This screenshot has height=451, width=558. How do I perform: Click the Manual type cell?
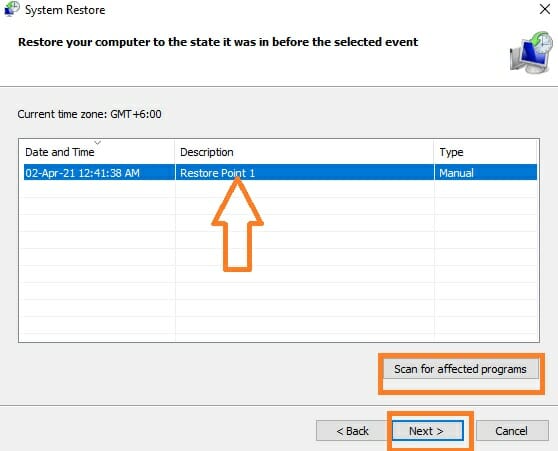click(456, 173)
